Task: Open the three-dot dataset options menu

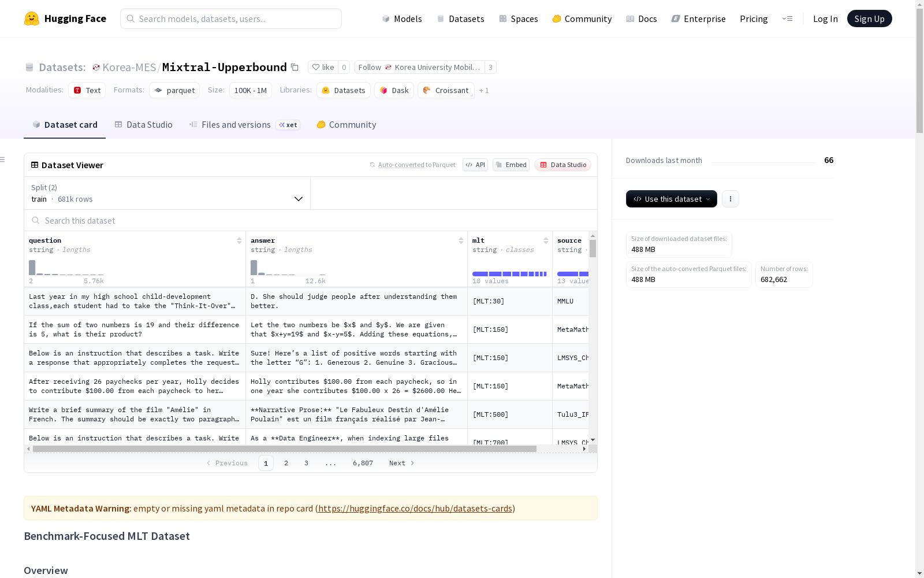Action: [731, 199]
